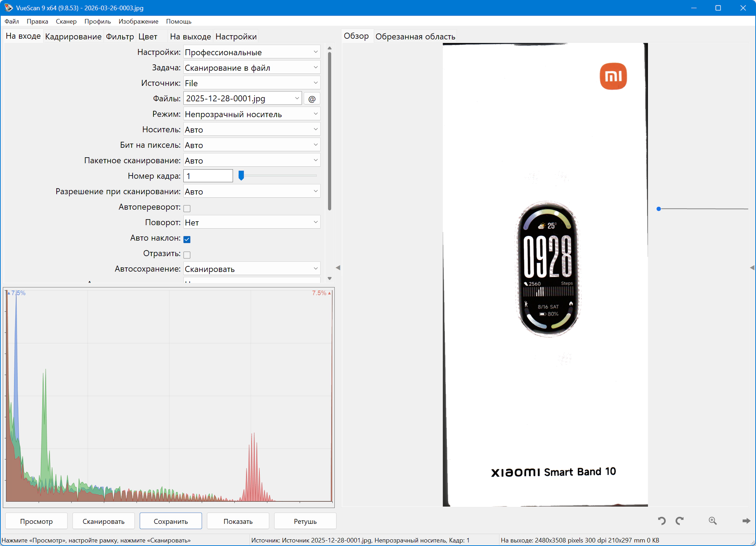Click the @ button beside Файлы field
Viewport: 756px width, 546px height.
312,99
